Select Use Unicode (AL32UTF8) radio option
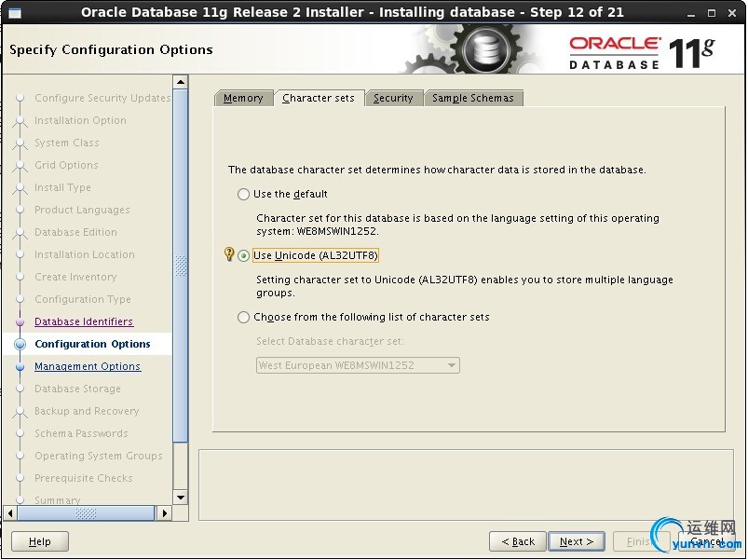Viewport: 748px width, 560px height. (x=243, y=255)
